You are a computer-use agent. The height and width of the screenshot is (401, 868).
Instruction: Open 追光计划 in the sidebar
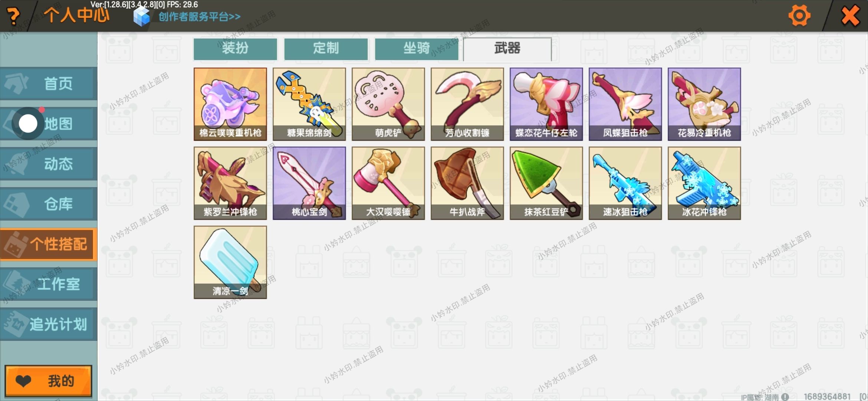coord(49,324)
